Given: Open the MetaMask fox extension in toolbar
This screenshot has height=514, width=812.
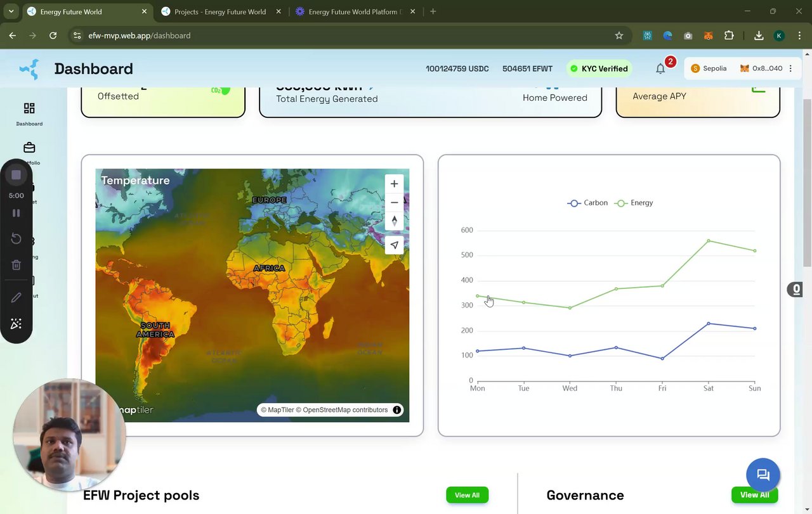Looking at the screenshot, I should [x=709, y=35].
